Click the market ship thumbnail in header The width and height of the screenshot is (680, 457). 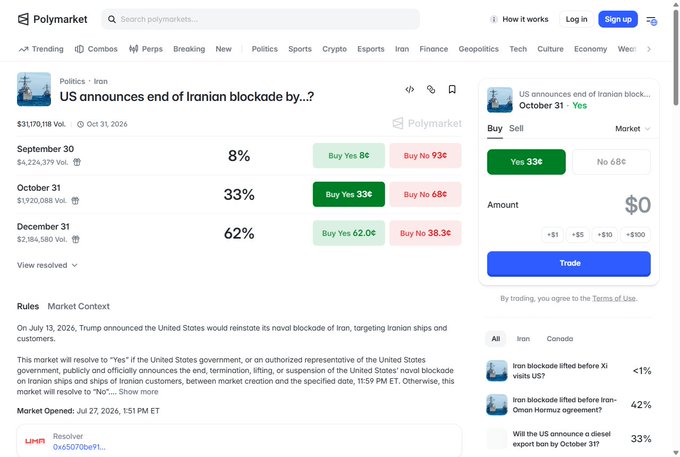(x=34, y=89)
